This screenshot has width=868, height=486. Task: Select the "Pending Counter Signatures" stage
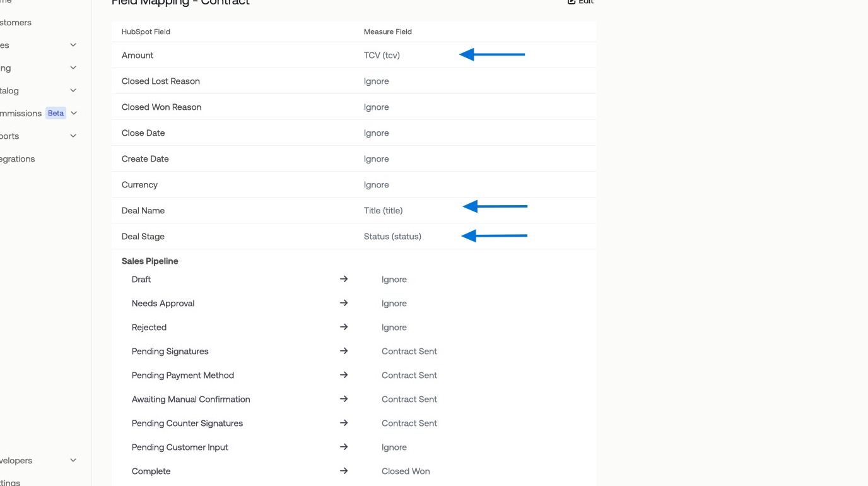click(187, 424)
